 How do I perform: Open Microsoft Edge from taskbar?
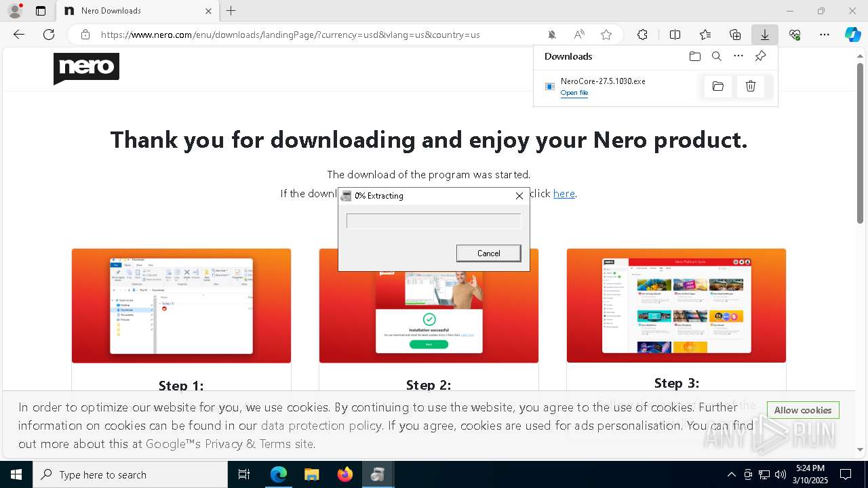point(279,474)
